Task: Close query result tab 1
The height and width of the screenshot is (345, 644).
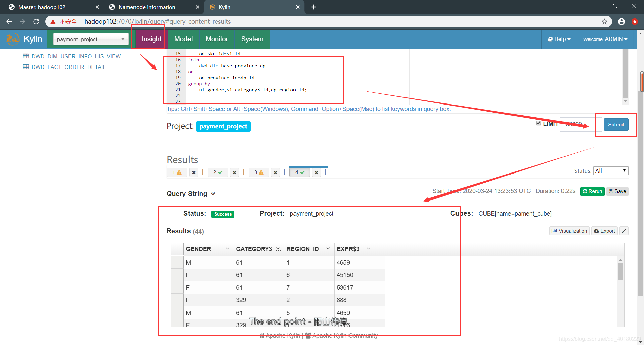Action: [194, 172]
